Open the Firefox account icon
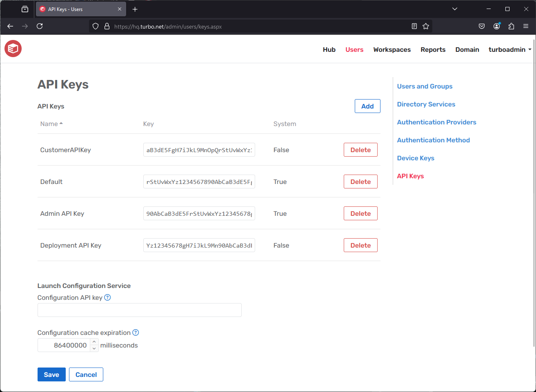 coord(496,26)
